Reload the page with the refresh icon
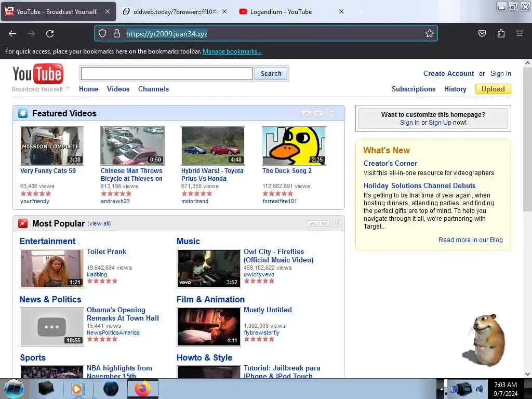Image resolution: width=532 pixels, height=399 pixels. [x=50, y=34]
